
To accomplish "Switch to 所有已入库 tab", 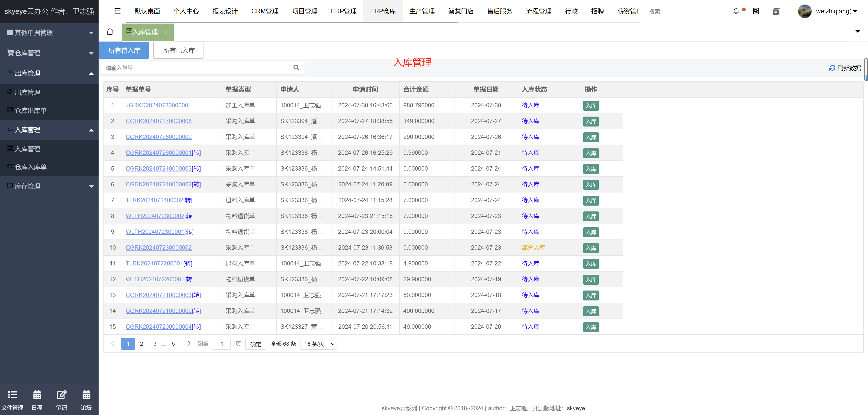I will pos(178,50).
